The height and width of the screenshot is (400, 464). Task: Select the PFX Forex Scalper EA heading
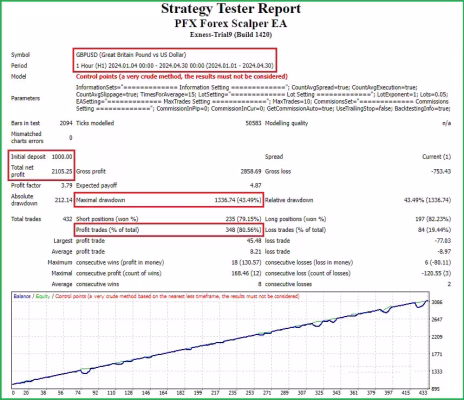coord(231,23)
